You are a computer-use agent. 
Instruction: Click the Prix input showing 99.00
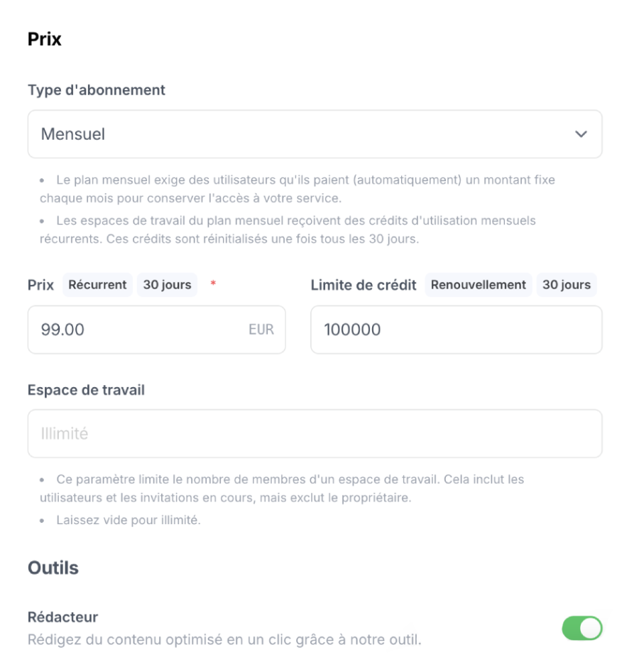point(142,330)
